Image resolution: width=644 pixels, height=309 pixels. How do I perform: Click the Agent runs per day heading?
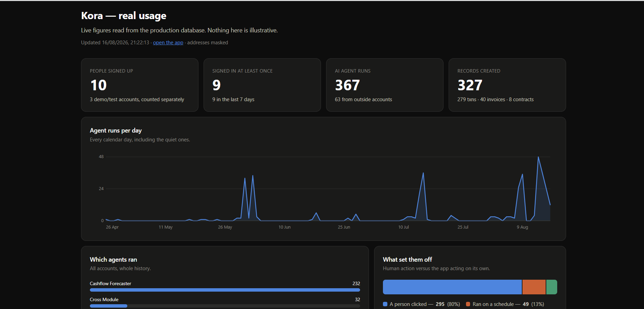pyautogui.click(x=116, y=130)
